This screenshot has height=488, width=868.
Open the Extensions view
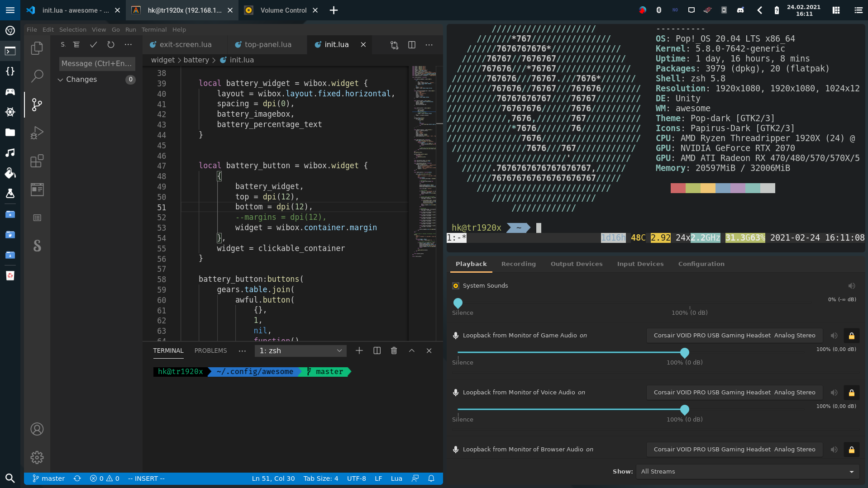(x=37, y=161)
